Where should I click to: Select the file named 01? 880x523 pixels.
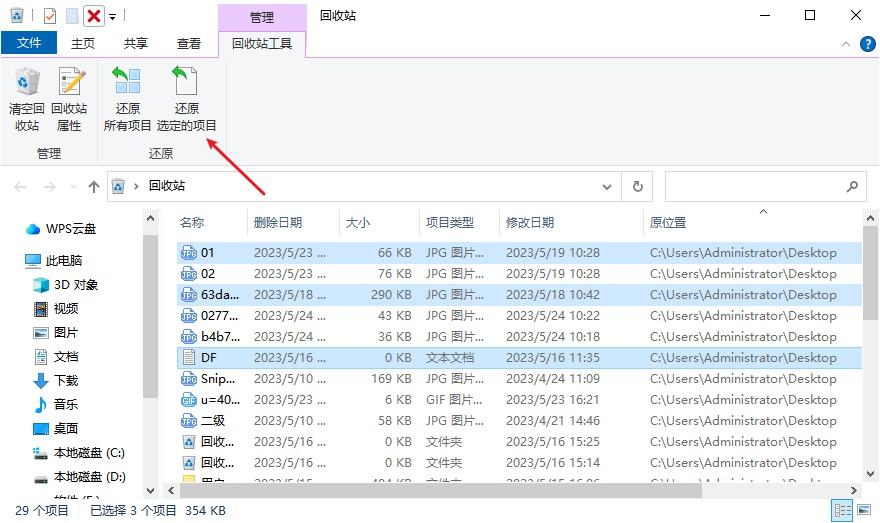click(x=519, y=253)
